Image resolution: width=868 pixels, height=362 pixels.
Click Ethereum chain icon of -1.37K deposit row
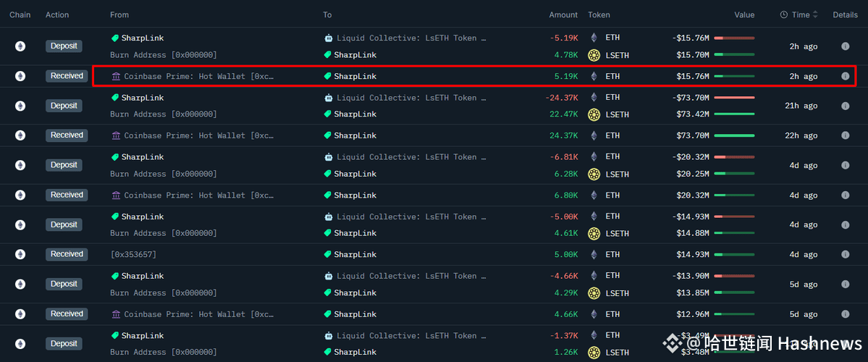pyautogui.click(x=20, y=344)
